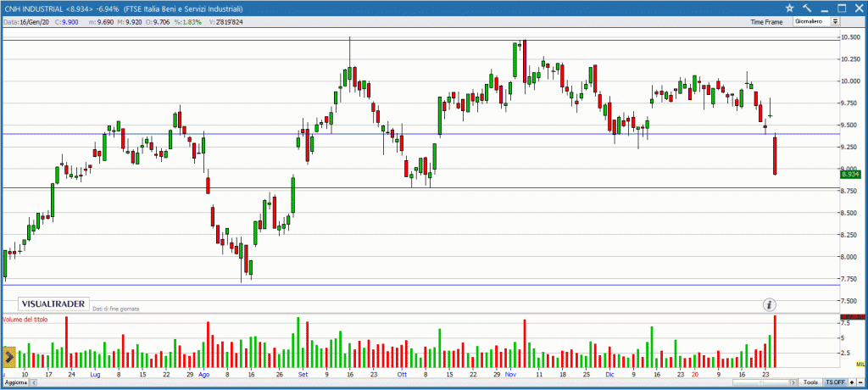Toggle the TS OFF button

click(x=835, y=382)
